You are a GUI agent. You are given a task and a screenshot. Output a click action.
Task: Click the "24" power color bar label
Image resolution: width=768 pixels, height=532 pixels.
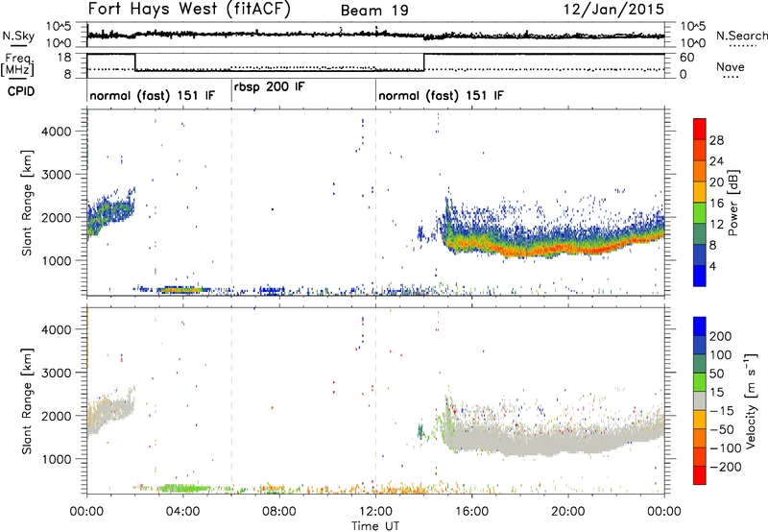716,161
